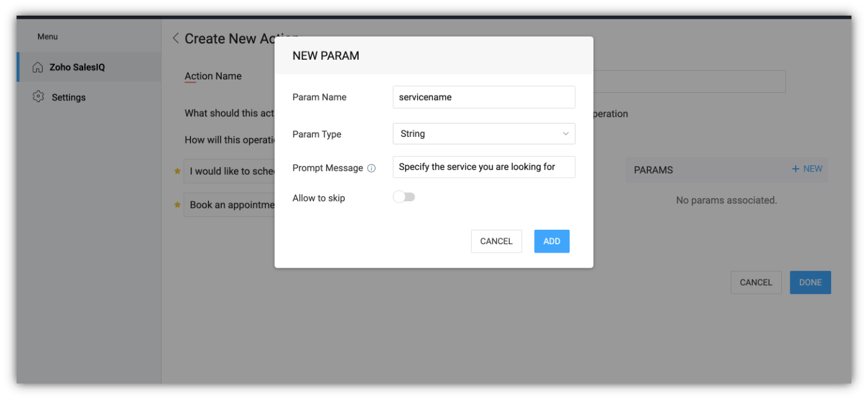868x398 pixels.
Task: Click into the Prompt Message text field
Action: [483, 167]
